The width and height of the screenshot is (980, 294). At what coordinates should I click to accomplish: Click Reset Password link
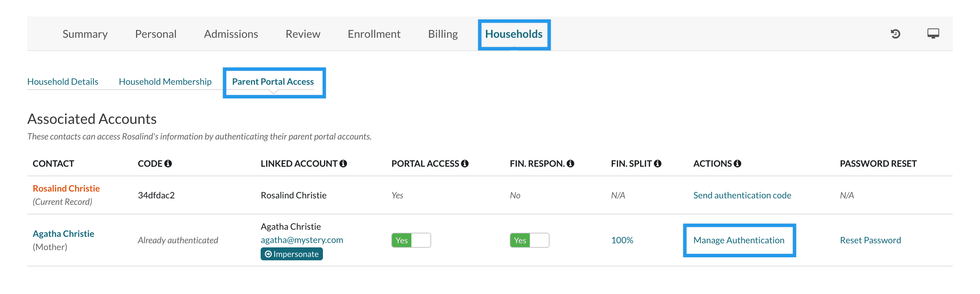coord(870,240)
